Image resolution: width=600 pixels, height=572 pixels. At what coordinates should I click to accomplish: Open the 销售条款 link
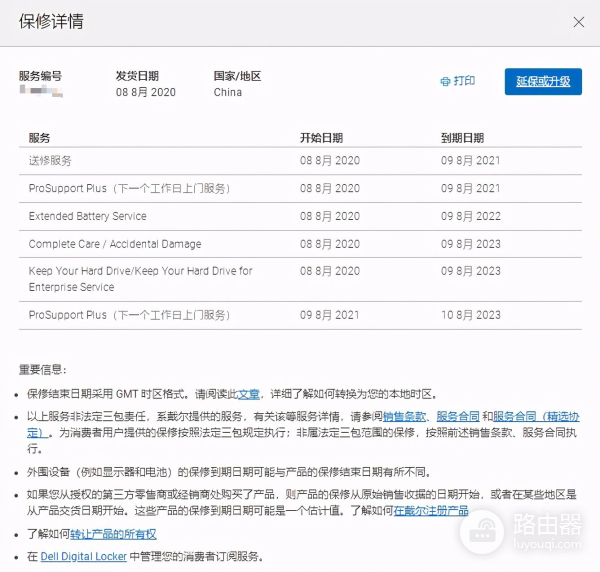click(x=404, y=417)
